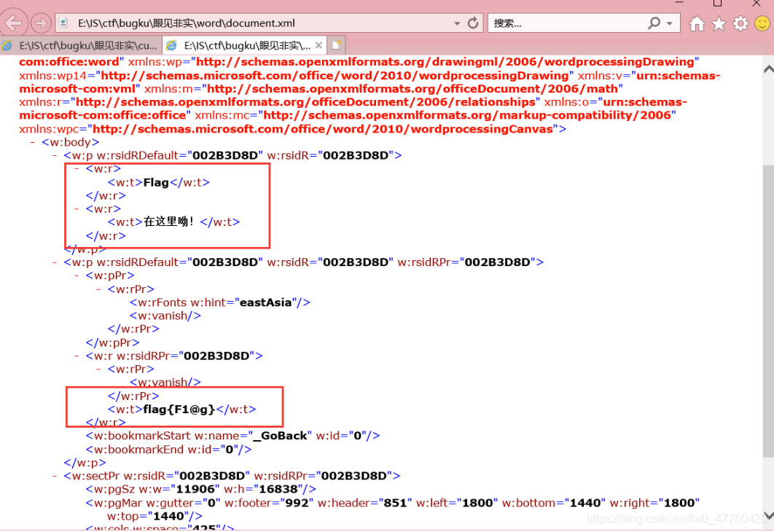Open a new tab button
Viewport: 774px width, 532px height.
[336, 45]
